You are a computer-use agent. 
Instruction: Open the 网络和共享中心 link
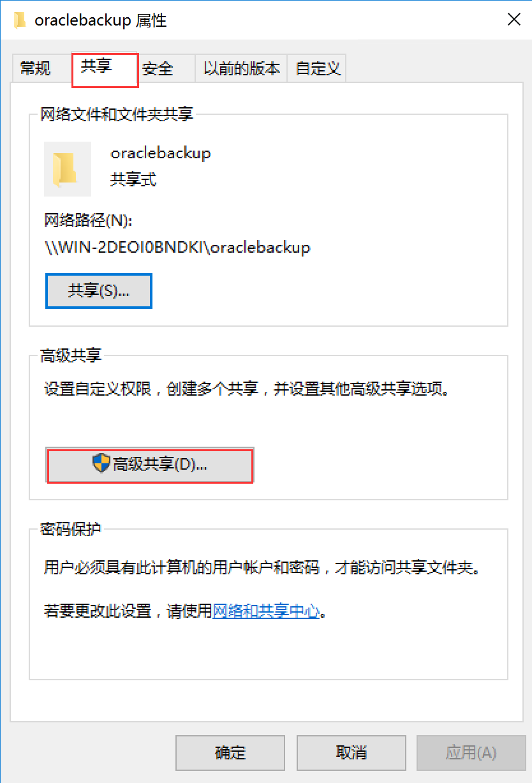point(265,611)
